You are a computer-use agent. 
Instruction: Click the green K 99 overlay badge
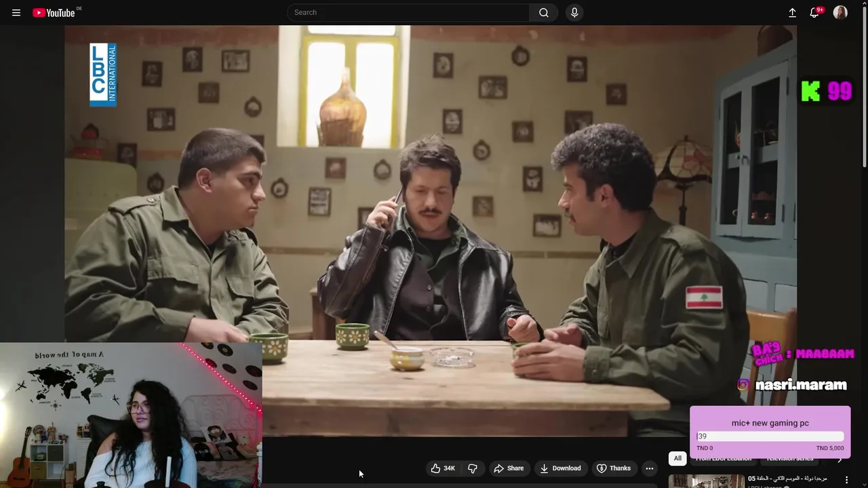pyautogui.click(x=826, y=91)
